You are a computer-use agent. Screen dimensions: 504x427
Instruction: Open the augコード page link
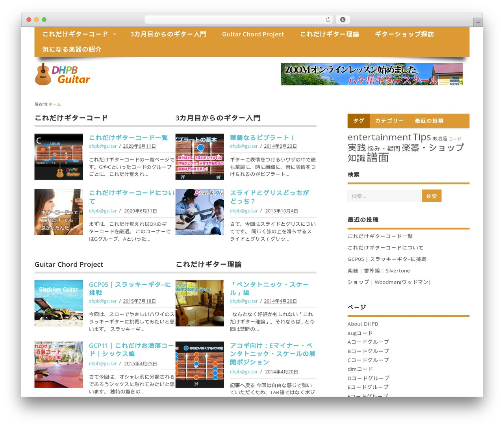(x=360, y=333)
